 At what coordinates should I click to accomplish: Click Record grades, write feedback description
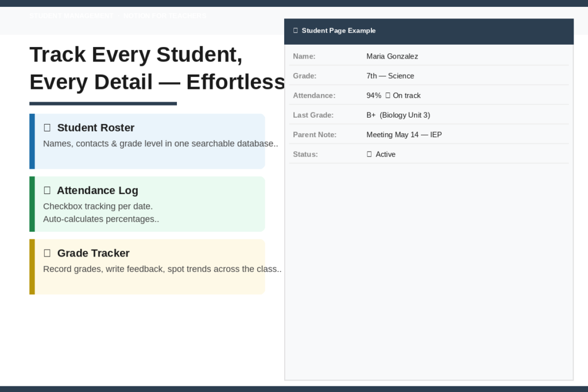coord(162,269)
